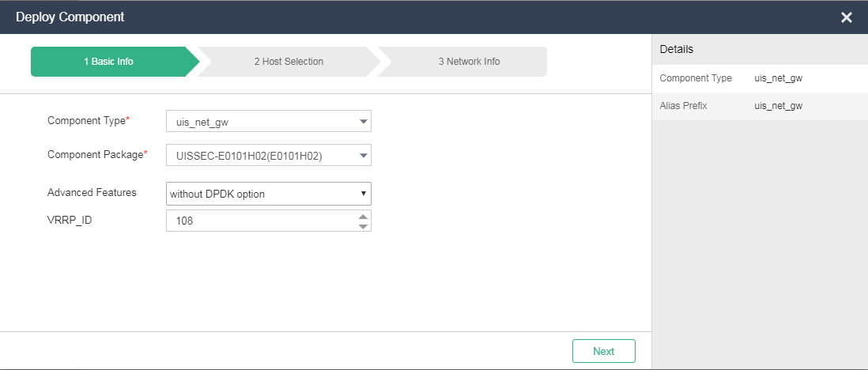Click the Component Type dropdown arrow
The width and height of the screenshot is (868, 370).
click(x=363, y=122)
